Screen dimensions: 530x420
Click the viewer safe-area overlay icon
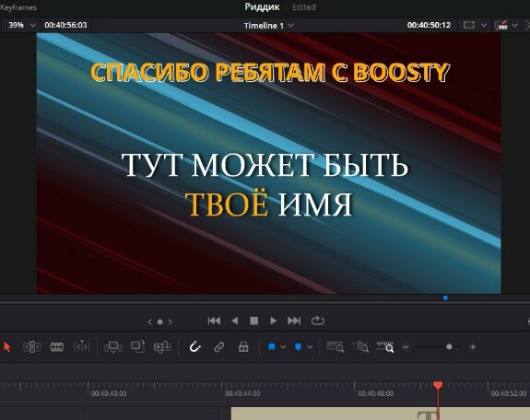tap(469, 25)
